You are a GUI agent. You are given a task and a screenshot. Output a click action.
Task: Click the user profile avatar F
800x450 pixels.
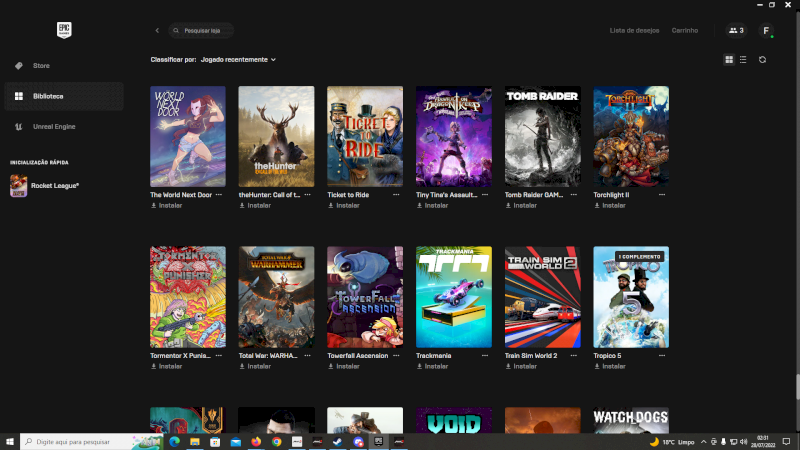766,31
